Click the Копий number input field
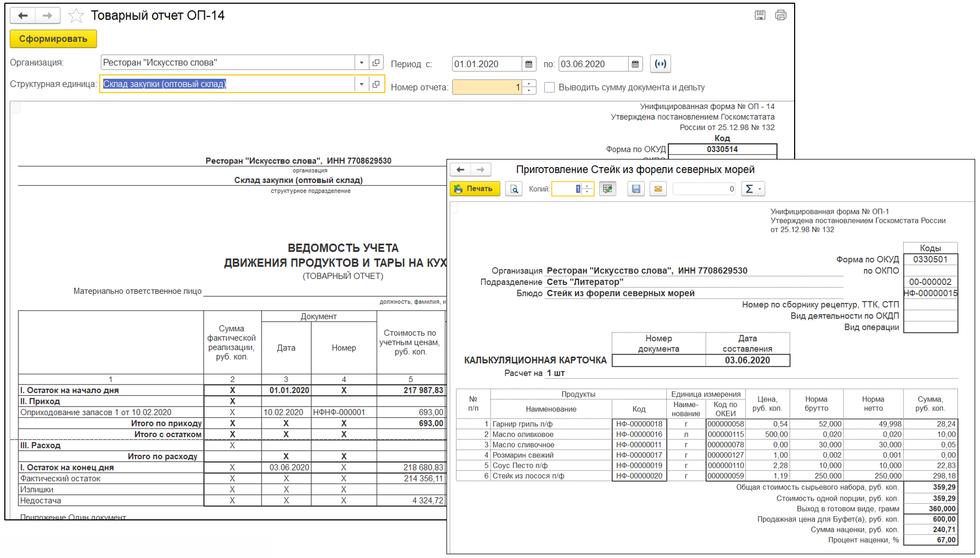This screenshot has height=558, width=980. 568,189
